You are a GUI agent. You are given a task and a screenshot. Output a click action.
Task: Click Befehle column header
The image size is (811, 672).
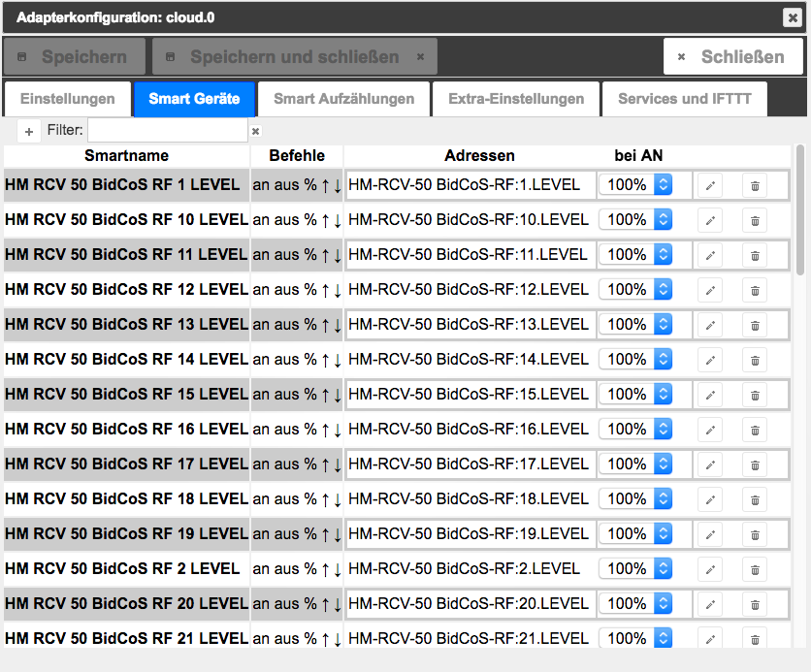pyautogui.click(x=297, y=155)
